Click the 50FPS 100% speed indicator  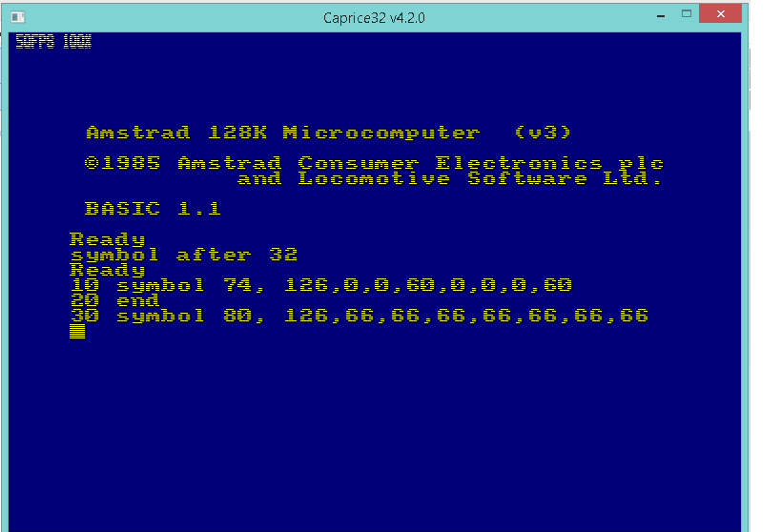point(53,41)
